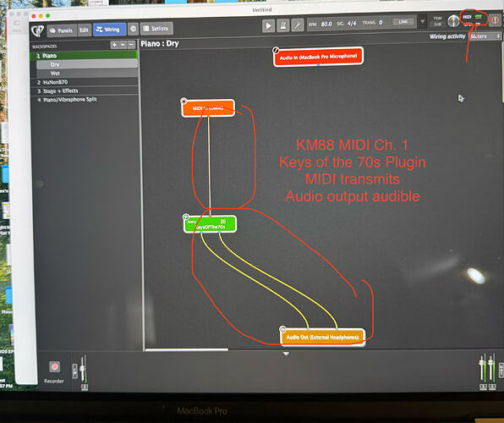Click the Piano : Dry rackspace title
This screenshot has width=504, height=423.
click(160, 43)
